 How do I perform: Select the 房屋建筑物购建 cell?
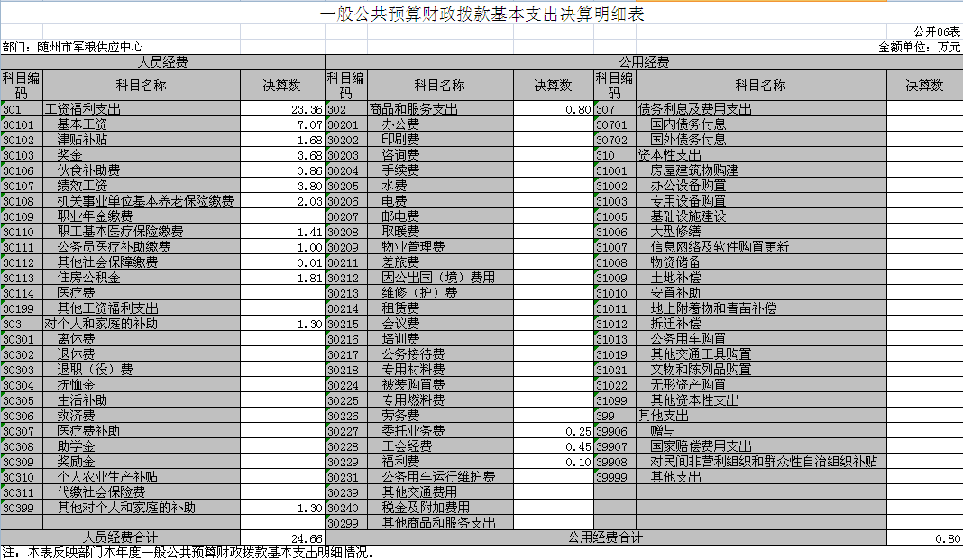(x=761, y=170)
